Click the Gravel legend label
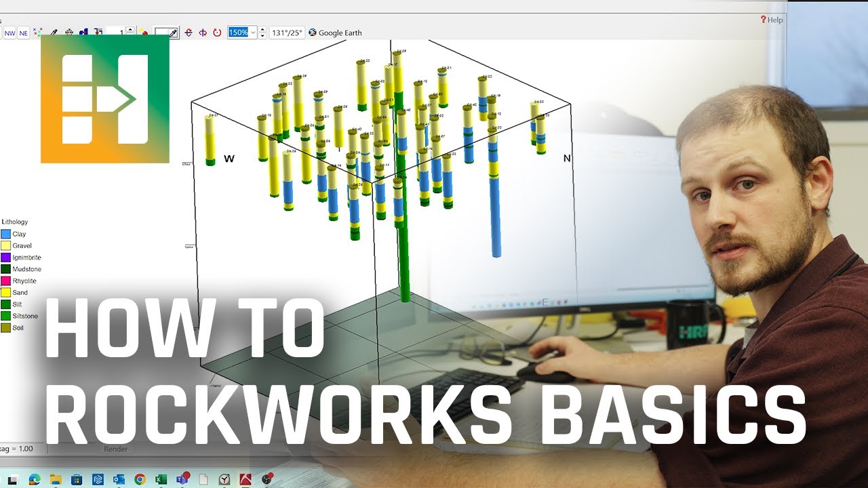 click(22, 246)
